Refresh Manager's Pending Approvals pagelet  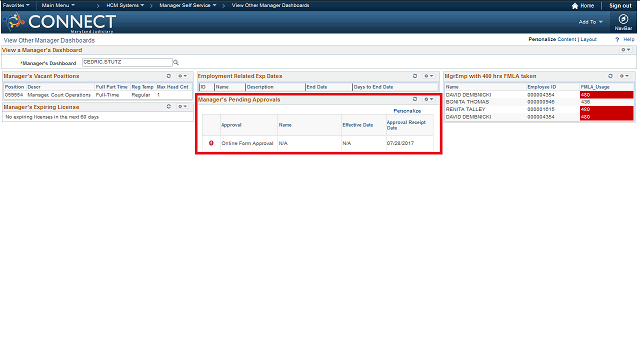[415, 99]
